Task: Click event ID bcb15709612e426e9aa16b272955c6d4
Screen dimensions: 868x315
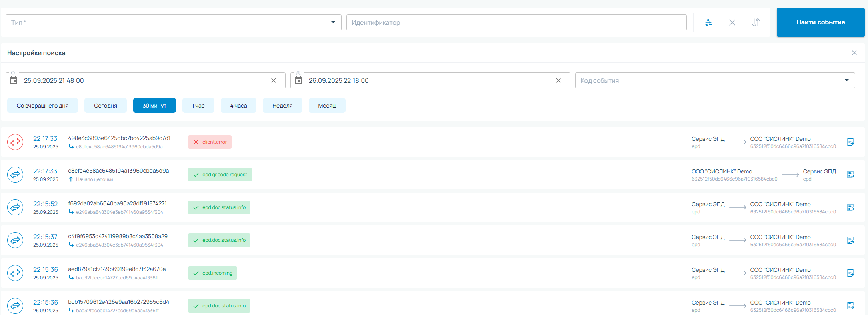Action: (118, 302)
